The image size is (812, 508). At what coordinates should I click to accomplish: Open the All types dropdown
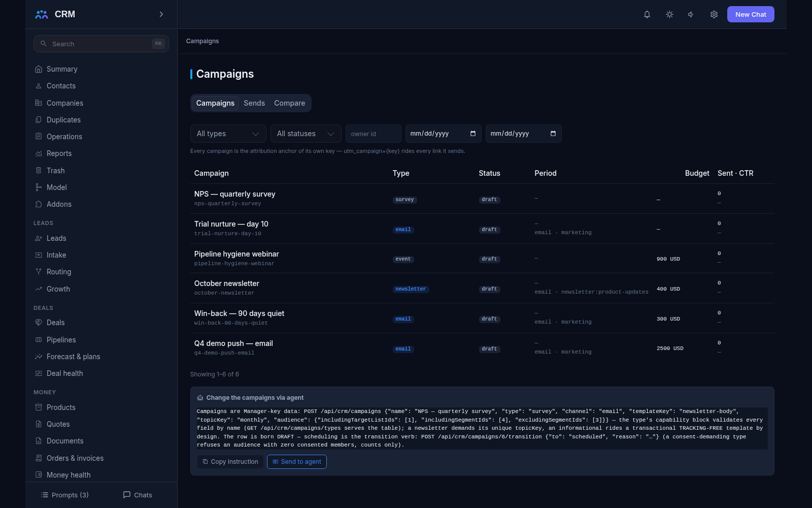click(228, 134)
